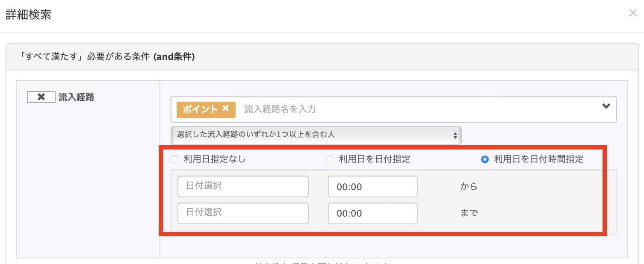The height and width of the screenshot is (264, 644).
Task: Choose the 利用日を日付指定 radio option
Action: point(330,160)
